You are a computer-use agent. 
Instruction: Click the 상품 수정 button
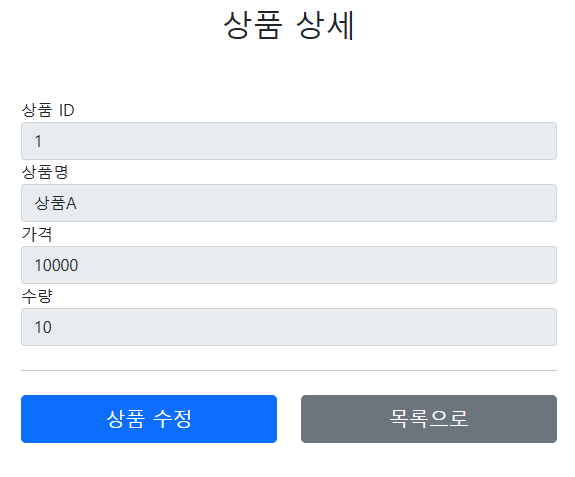(149, 419)
